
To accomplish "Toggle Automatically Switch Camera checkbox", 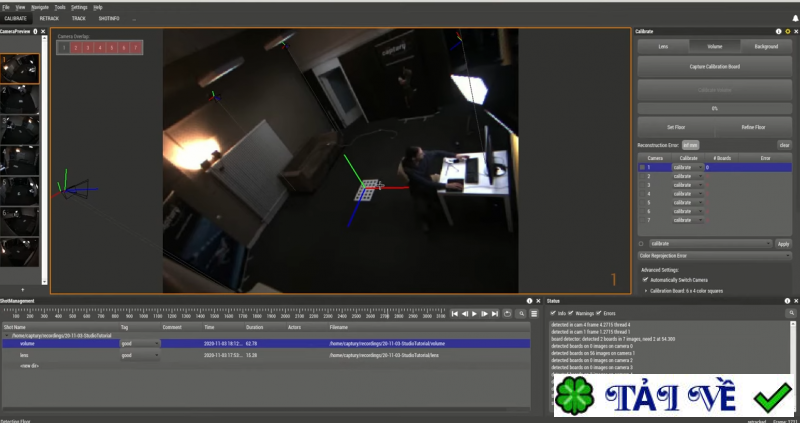I will coord(646,280).
